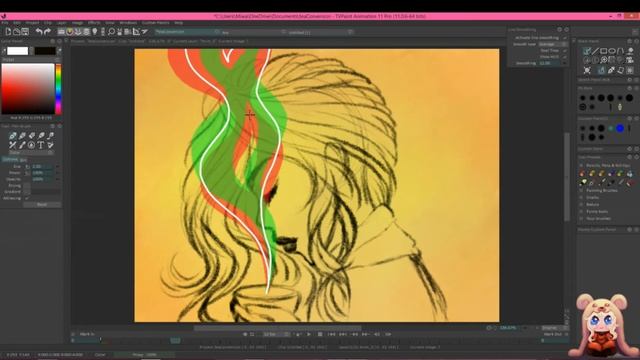Select the Text tool (T icon)
The width and height of the screenshot is (640, 360).
pyautogui.click(x=41, y=145)
